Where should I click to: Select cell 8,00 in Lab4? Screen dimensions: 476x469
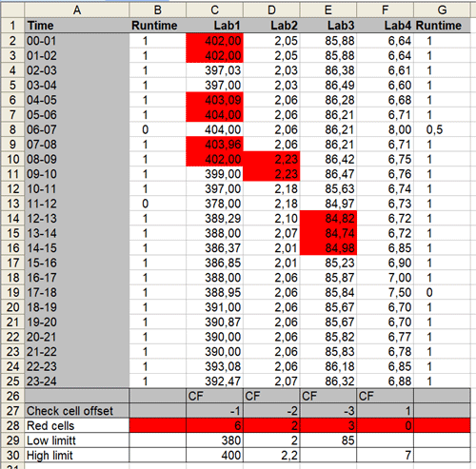pos(385,129)
